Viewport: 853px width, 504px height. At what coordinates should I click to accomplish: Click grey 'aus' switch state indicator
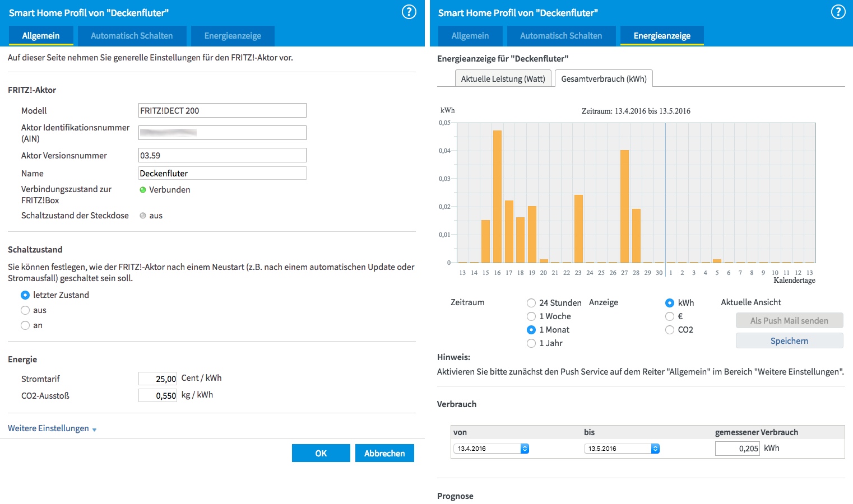(143, 216)
